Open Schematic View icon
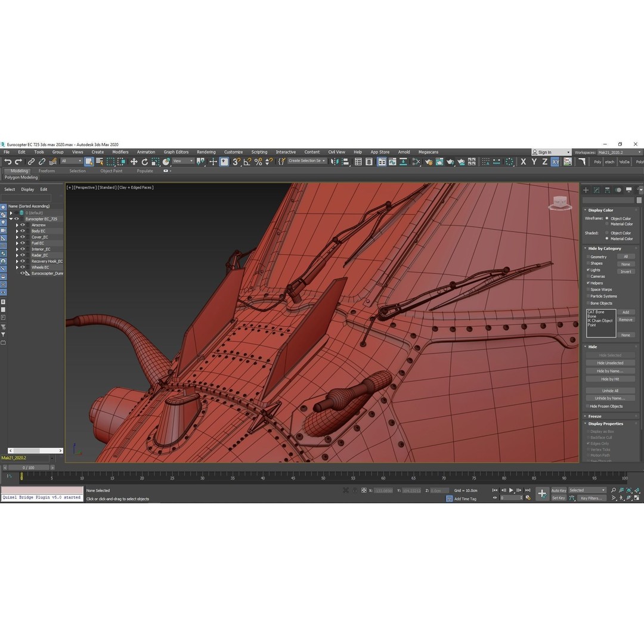This screenshot has height=644, width=644. [403, 162]
